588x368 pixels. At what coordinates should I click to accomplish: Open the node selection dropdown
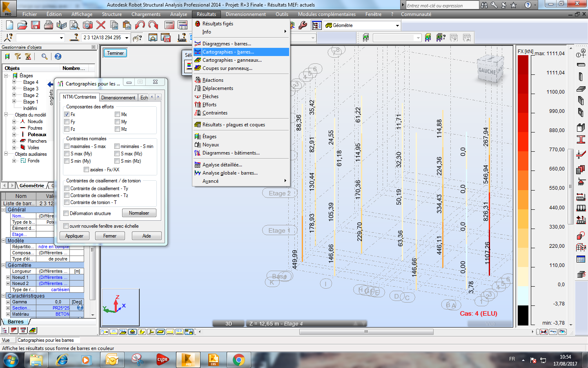[62, 38]
